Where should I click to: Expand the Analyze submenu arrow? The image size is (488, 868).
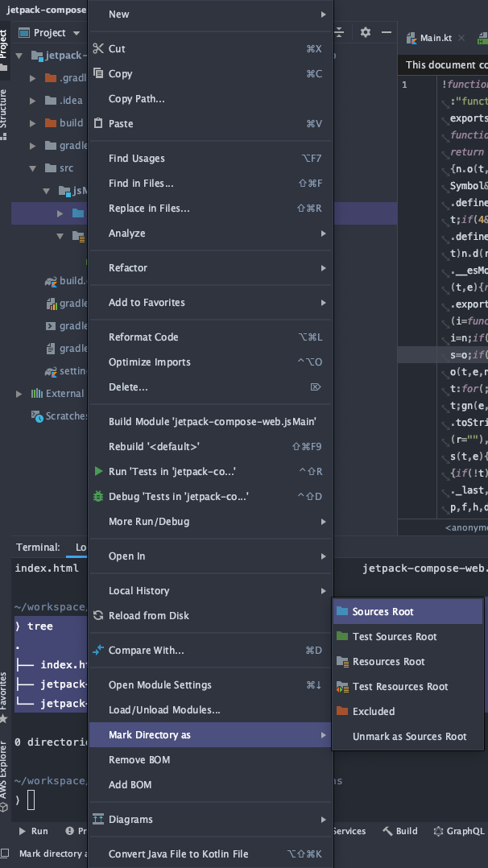tap(325, 234)
